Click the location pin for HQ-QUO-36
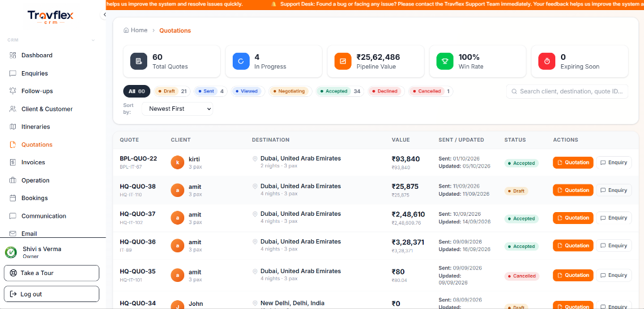Screen dimensions: 644x309 255,242
